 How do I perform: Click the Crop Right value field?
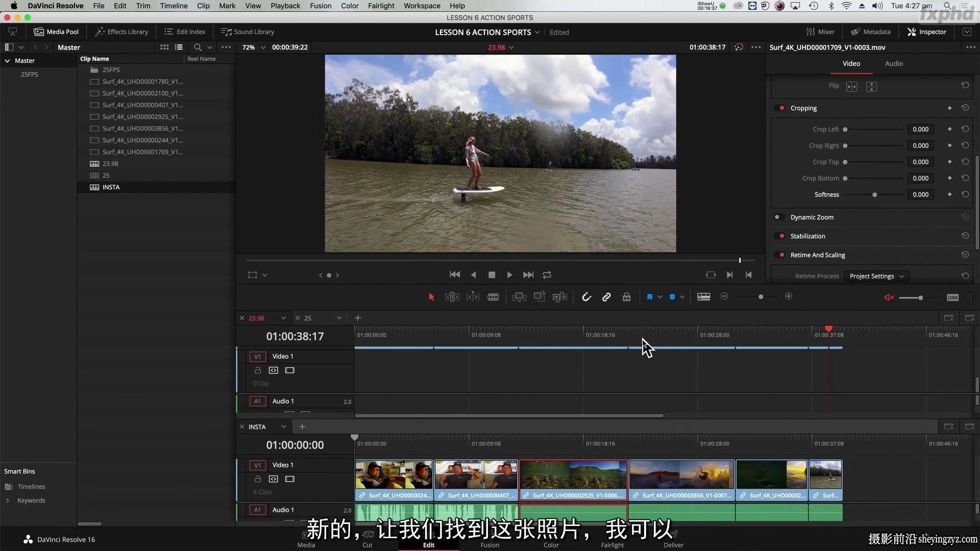coord(920,145)
